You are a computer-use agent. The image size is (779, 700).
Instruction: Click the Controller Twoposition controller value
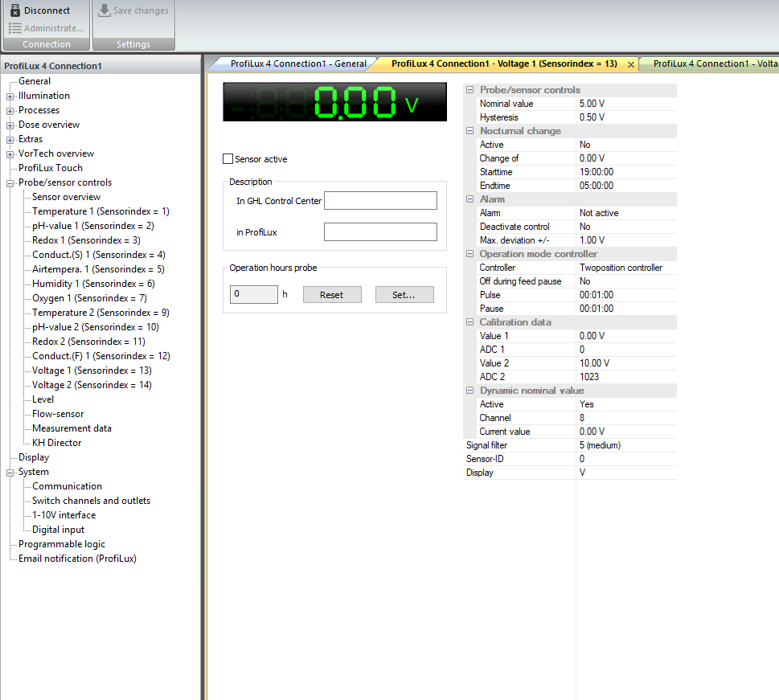[x=626, y=268]
